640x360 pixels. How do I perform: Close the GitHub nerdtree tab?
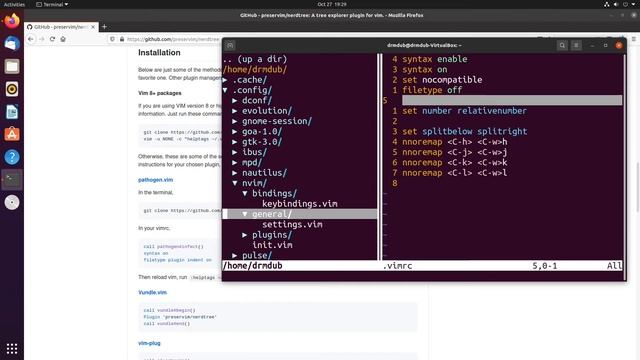pyautogui.click(x=93, y=27)
